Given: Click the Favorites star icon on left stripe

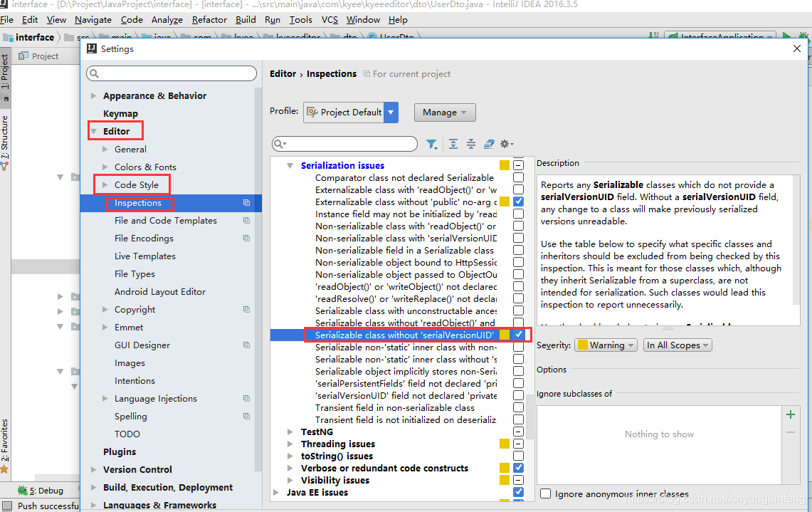Looking at the screenshot, I should pos(5,469).
